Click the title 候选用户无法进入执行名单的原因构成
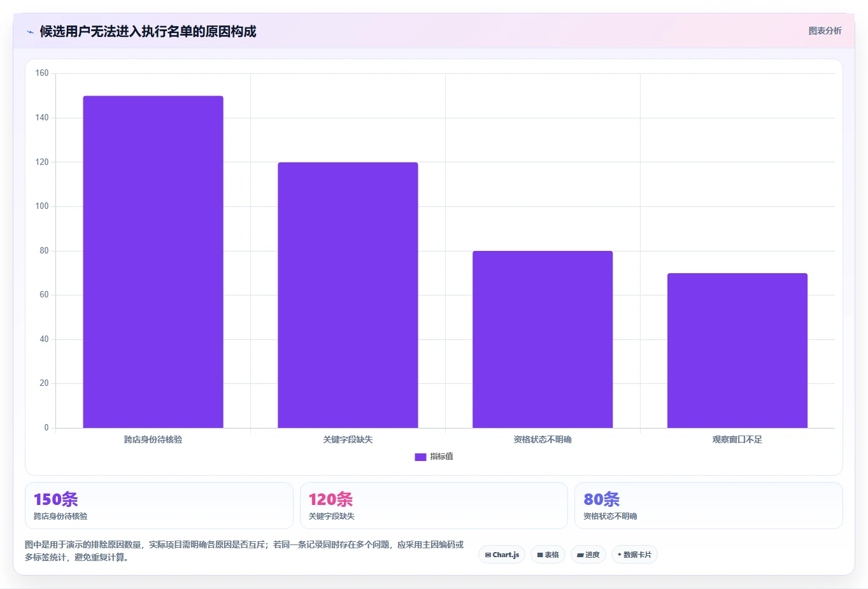 [148, 32]
